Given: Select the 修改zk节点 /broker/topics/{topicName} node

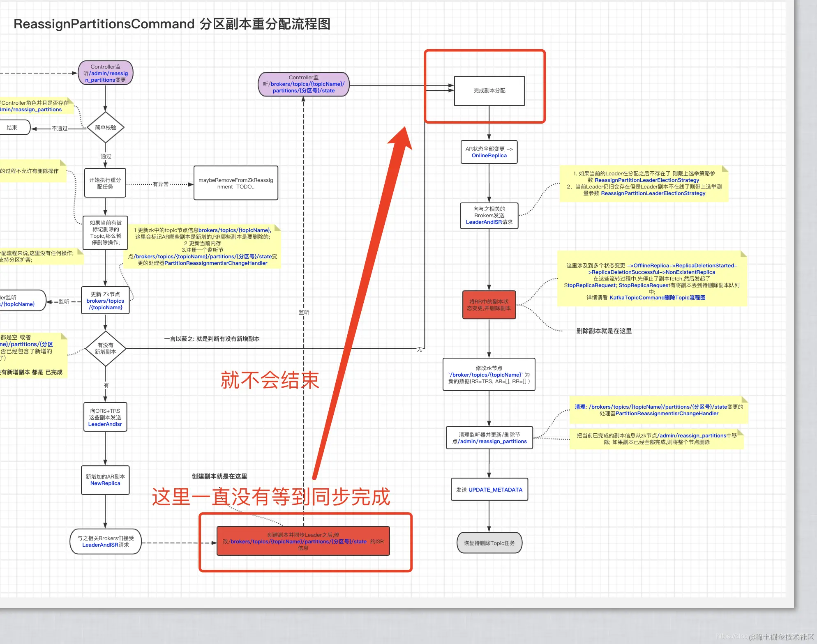Looking at the screenshot, I should pos(489,375).
